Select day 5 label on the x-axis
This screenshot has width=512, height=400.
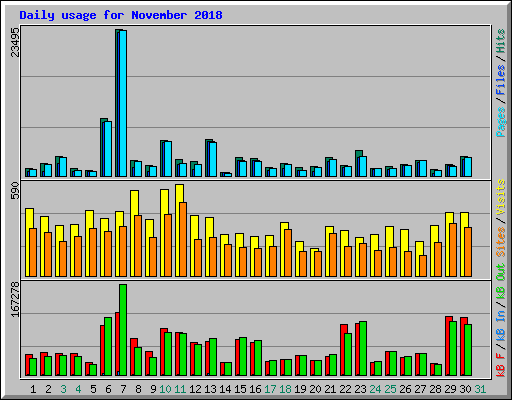tap(93, 389)
